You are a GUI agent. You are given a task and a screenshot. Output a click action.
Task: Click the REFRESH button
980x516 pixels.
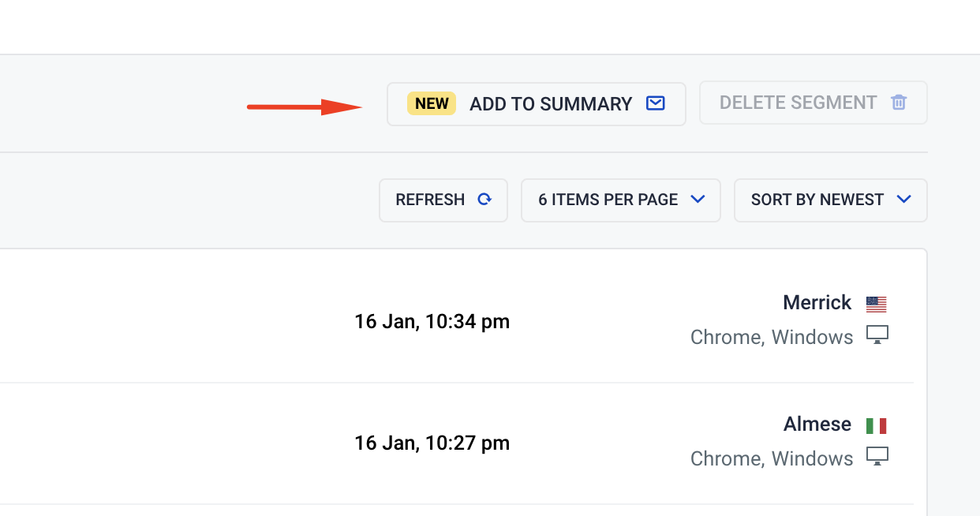[x=443, y=200]
